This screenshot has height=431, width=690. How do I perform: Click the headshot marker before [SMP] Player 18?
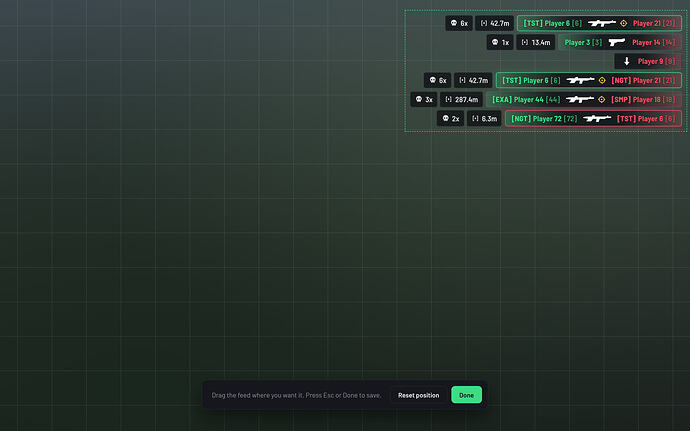[602, 99]
